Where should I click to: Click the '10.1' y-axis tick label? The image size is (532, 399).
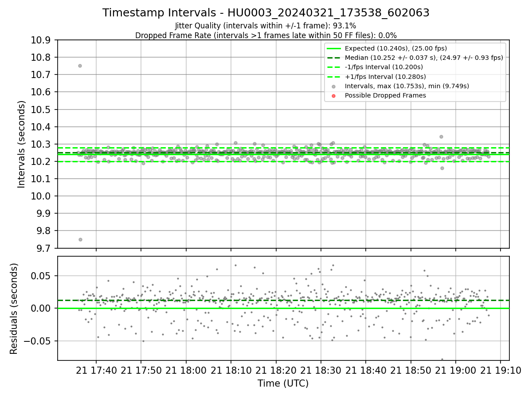[42, 179]
